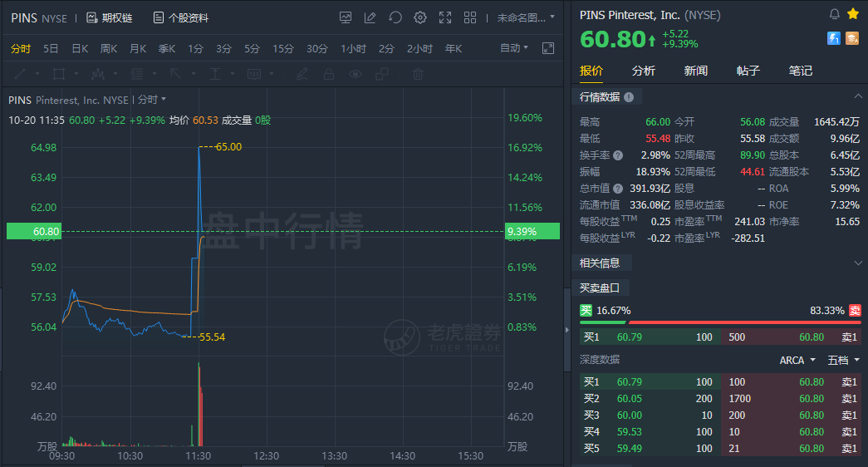Image resolution: width=868 pixels, height=467 pixels.
Task: Select the trend line drawing tool
Action: 20,74
